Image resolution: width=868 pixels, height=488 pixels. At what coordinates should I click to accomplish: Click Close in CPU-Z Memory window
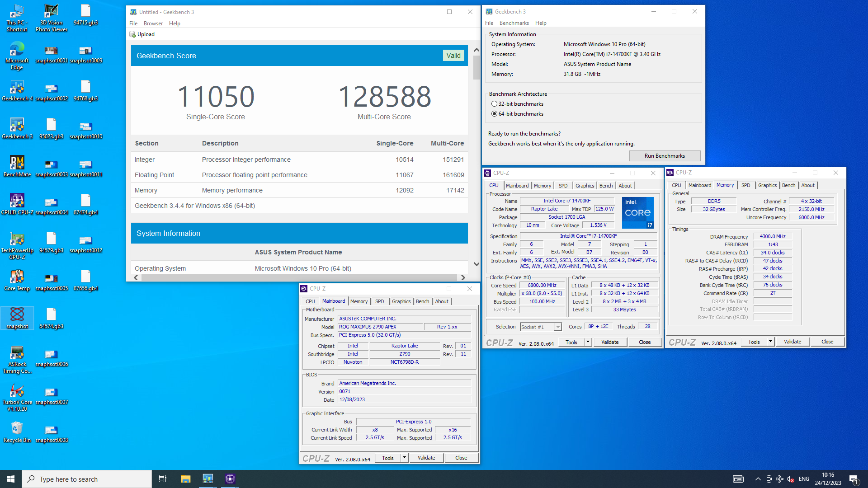827,342
